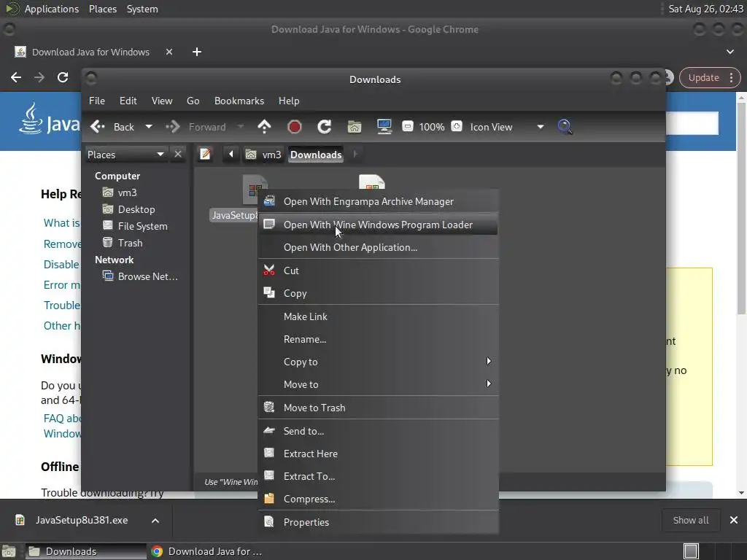Image resolution: width=747 pixels, height=560 pixels.
Task: Select Rename in context menu
Action: (379, 340)
